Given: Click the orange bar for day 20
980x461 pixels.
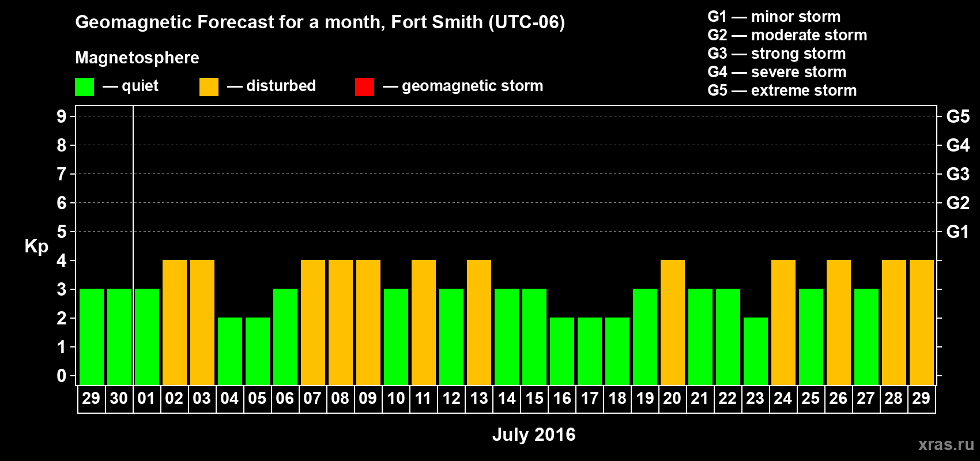Looking at the screenshot, I should pyautogui.click(x=673, y=323).
